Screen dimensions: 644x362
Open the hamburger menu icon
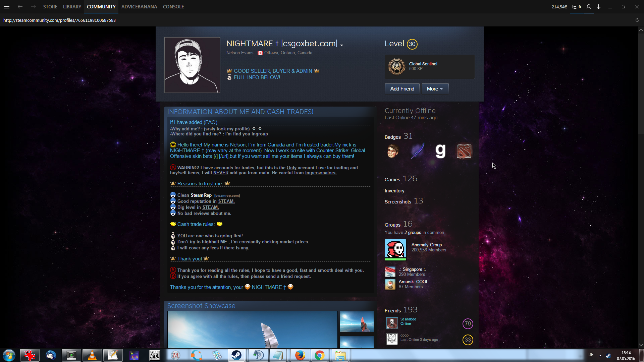pos(6,7)
